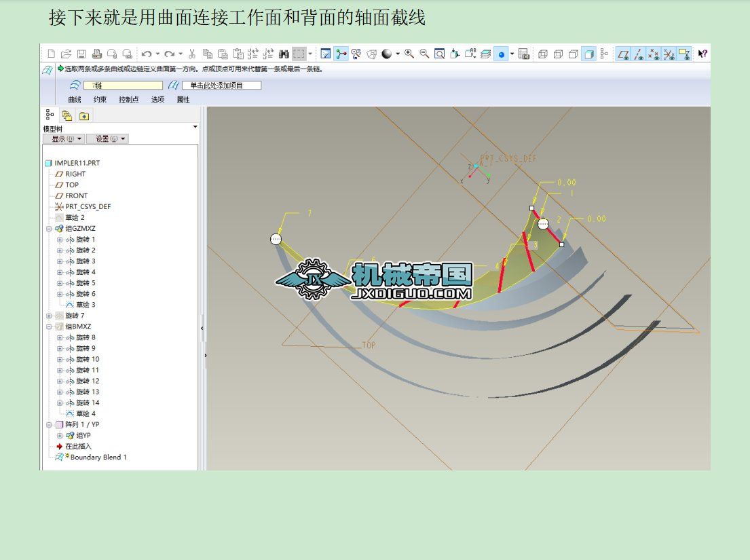Image resolution: width=750 pixels, height=560 pixels.
Task: Click the second direction collector 单击此处添加项目
Action: click(x=221, y=85)
